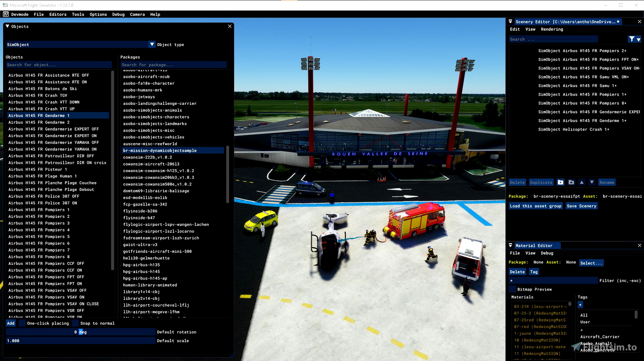Viewport: 644px width, 361px height.
Task: Open the filter menu in Scenery Editor
Action: [x=635, y=39]
